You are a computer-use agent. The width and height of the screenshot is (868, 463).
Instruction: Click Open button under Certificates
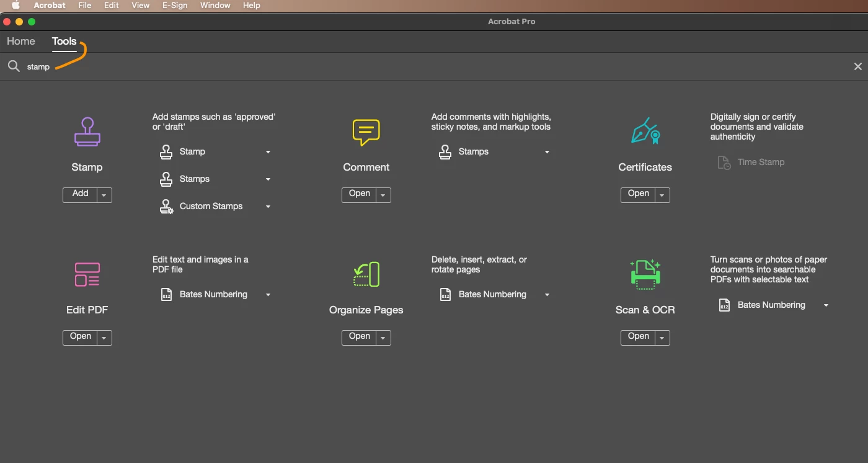(639, 194)
